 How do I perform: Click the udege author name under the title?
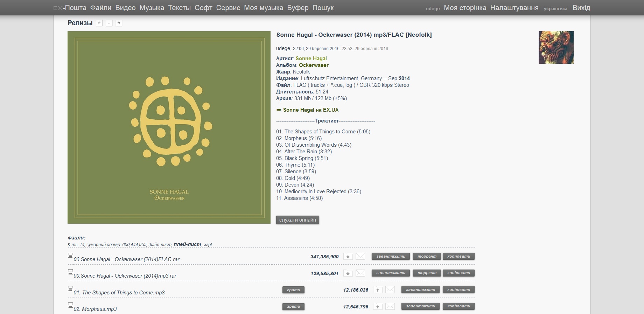[x=283, y=48]
